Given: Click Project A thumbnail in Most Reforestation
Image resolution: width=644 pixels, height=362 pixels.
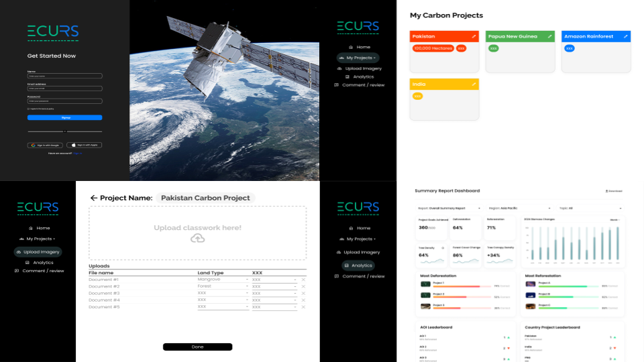Looking at the screenshot, I should (530, 284).
